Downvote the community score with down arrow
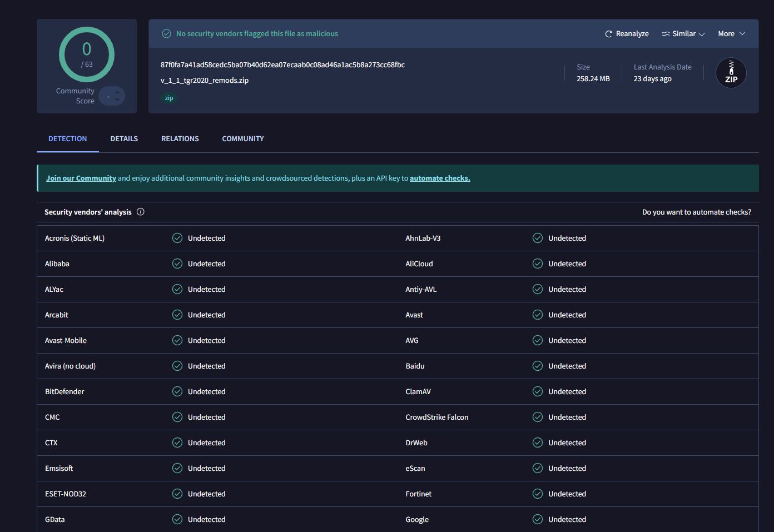 pyautogui.click(x=117, y=100)
